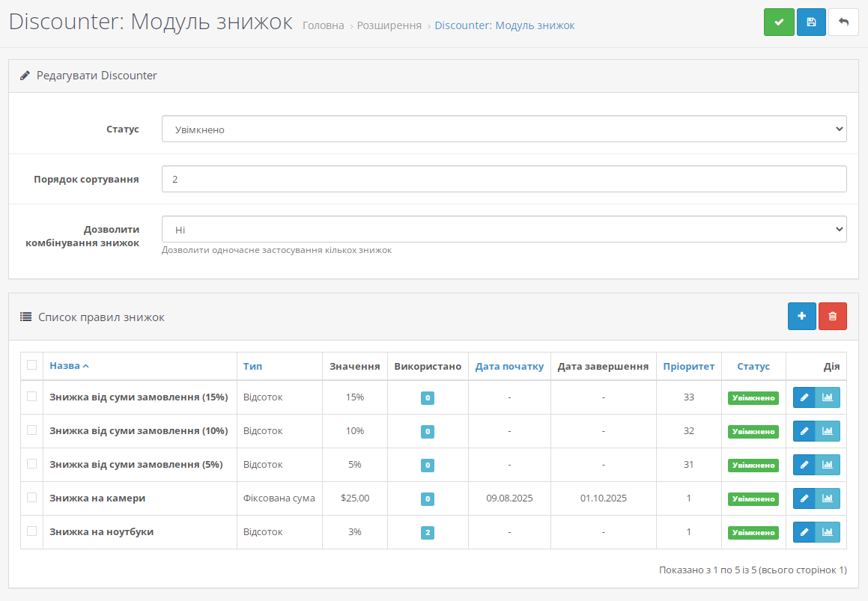Go to Головна breadcrumb link
Viewport: 868px width, 601px height.
coord(324,25)
